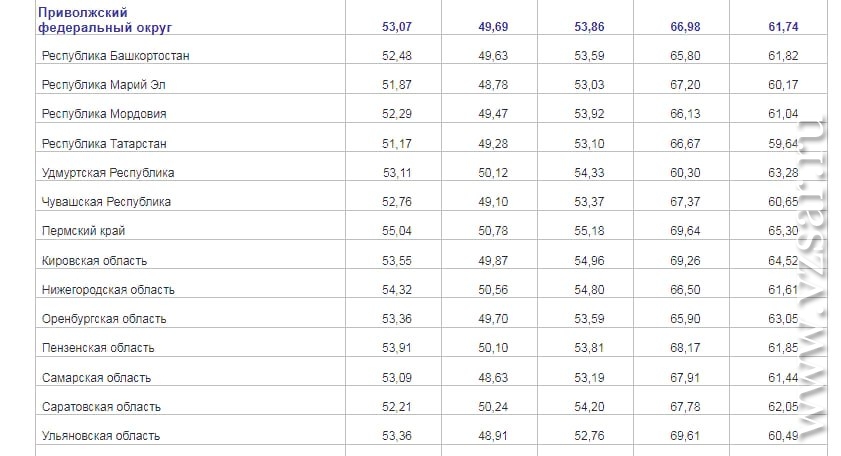Click the 48,63 cell in Самарская область row

pos(493,378)
